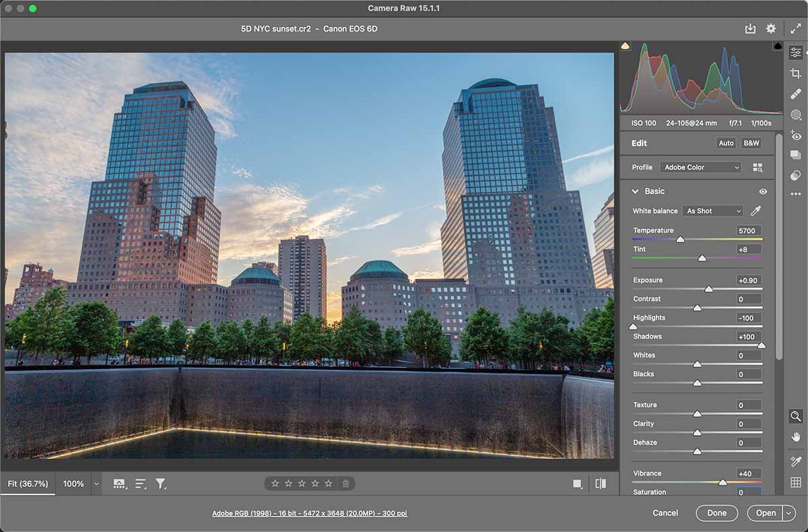
Task: Enable the shadow clipping warning on histogram
Action: tap(626, 45)
